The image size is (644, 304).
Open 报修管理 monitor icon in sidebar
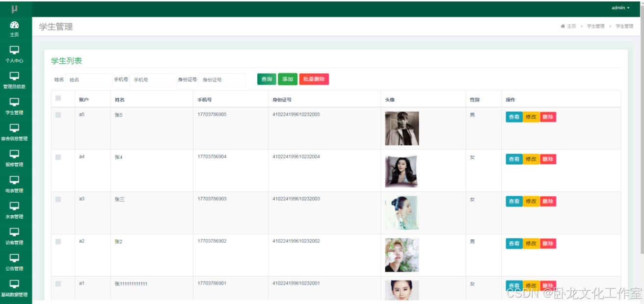[x=14, y=154]
